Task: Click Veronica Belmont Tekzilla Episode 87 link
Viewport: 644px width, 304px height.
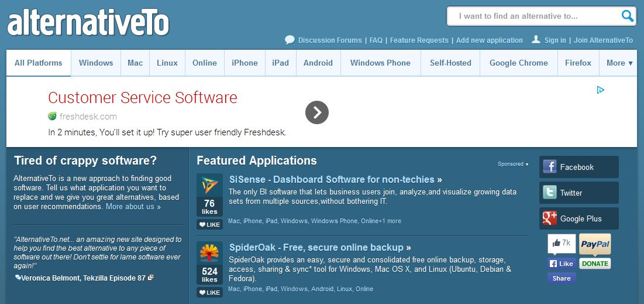Action: [83, 278]
